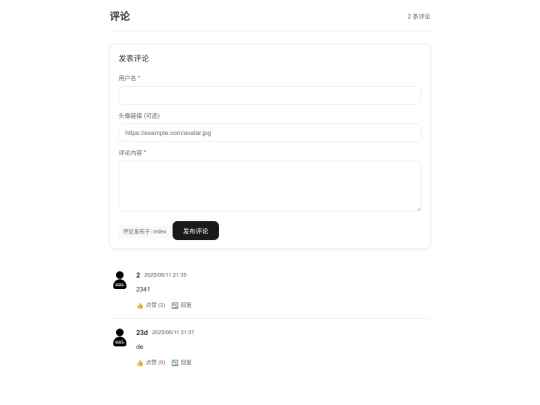Reply to user 2's comment with 回复
540x405 pixels.
[181, 305]
